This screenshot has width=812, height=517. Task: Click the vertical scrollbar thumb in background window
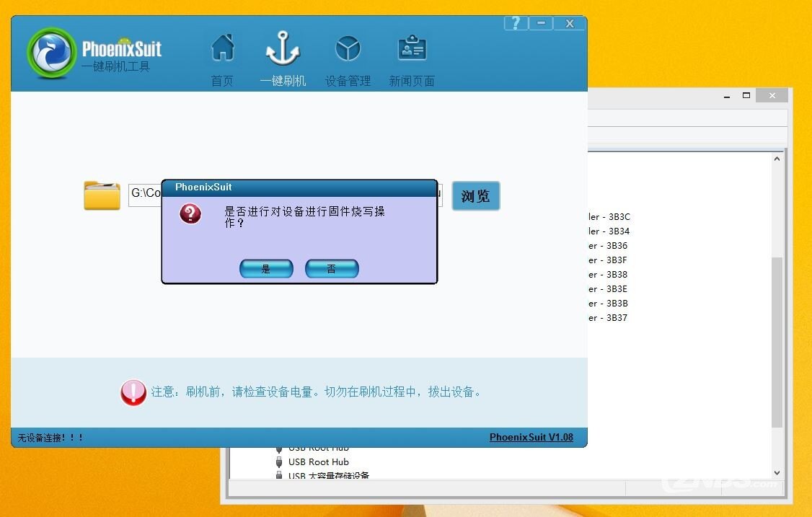click(x=777, y=342)
